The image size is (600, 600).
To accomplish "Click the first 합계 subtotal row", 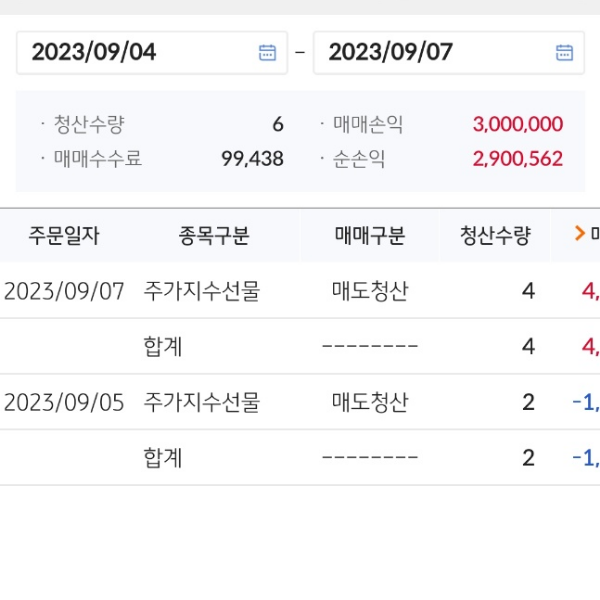I will point(163,347).
